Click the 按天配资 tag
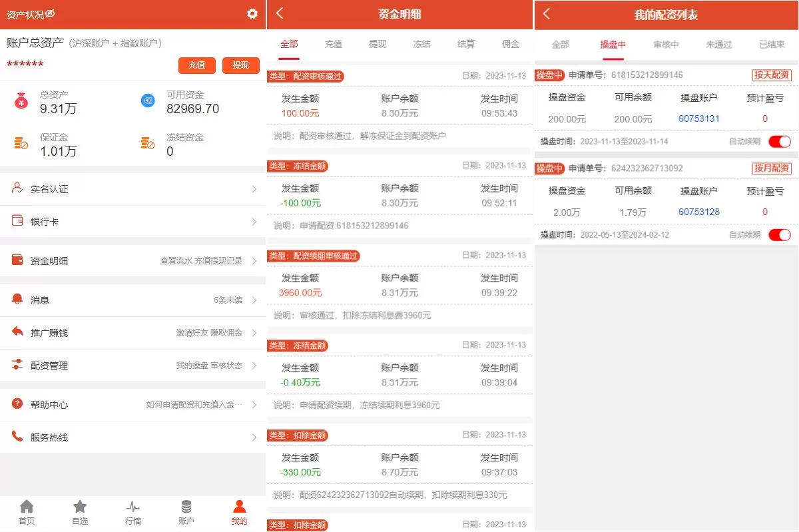This screenshot has height=532, width=799. [772, 75]
